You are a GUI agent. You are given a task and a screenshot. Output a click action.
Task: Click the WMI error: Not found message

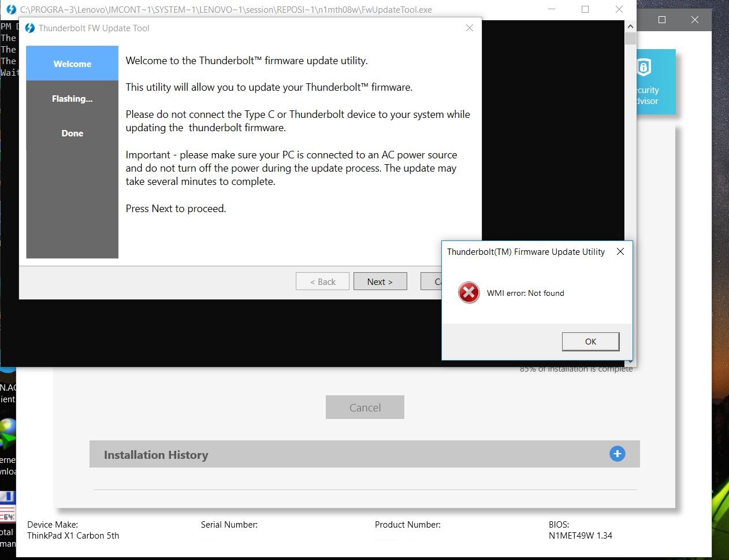coord(526,293)
